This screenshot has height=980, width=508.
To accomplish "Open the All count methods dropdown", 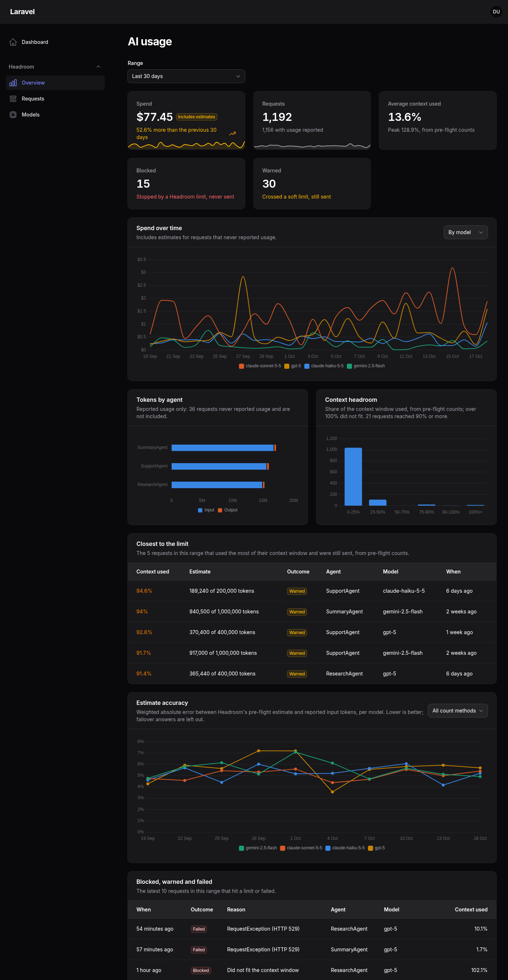I will click(x=458, y=711).
